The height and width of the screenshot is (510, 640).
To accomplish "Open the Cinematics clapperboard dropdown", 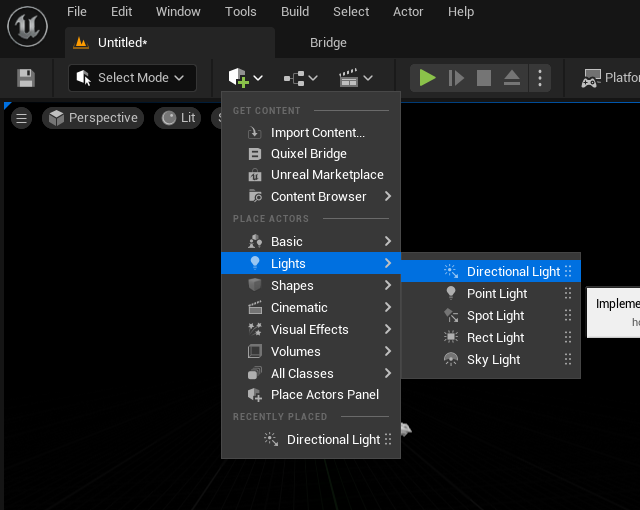I will pyautogui.click(x=355, y=78).
